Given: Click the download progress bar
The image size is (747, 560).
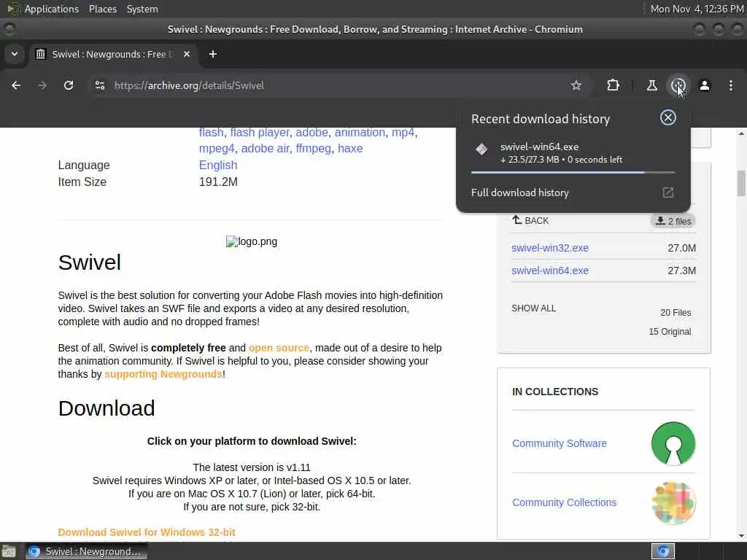Looking at the screenshot, I should pos(573,172).
